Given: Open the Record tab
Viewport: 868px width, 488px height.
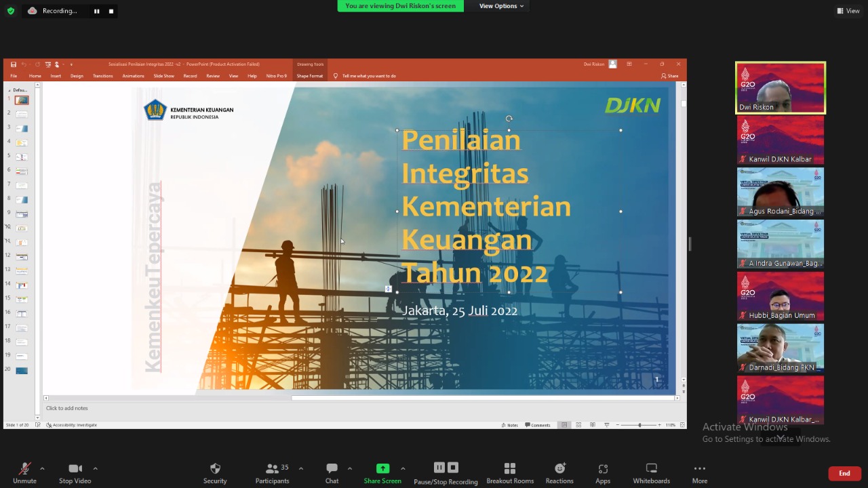Looking at the screenshot, I should tap(190, 76).
